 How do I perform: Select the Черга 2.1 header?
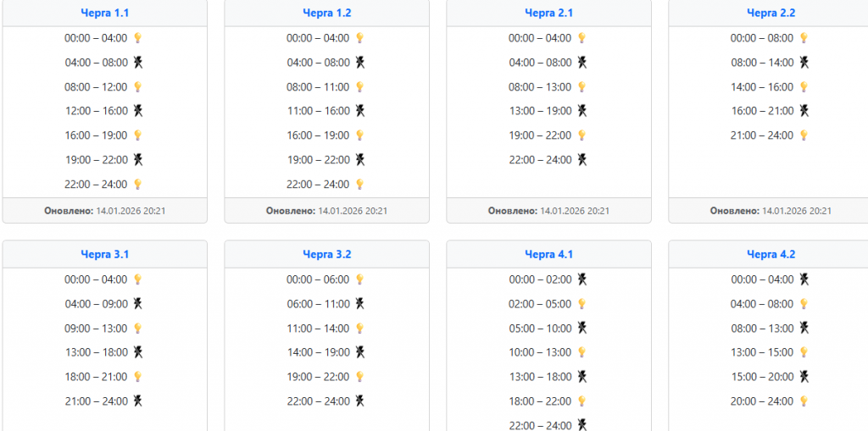coord(549,13)
